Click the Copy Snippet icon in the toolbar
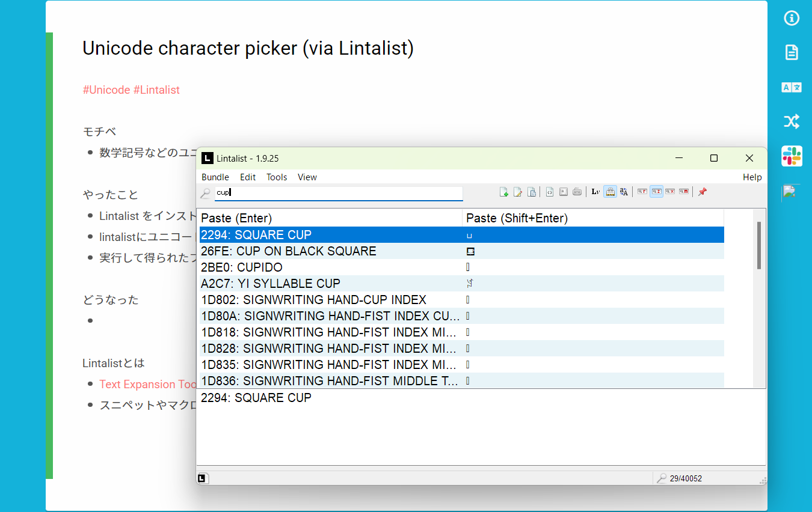Image resolution: width=812 pixels, height=512 pixels. click(532, 192)
